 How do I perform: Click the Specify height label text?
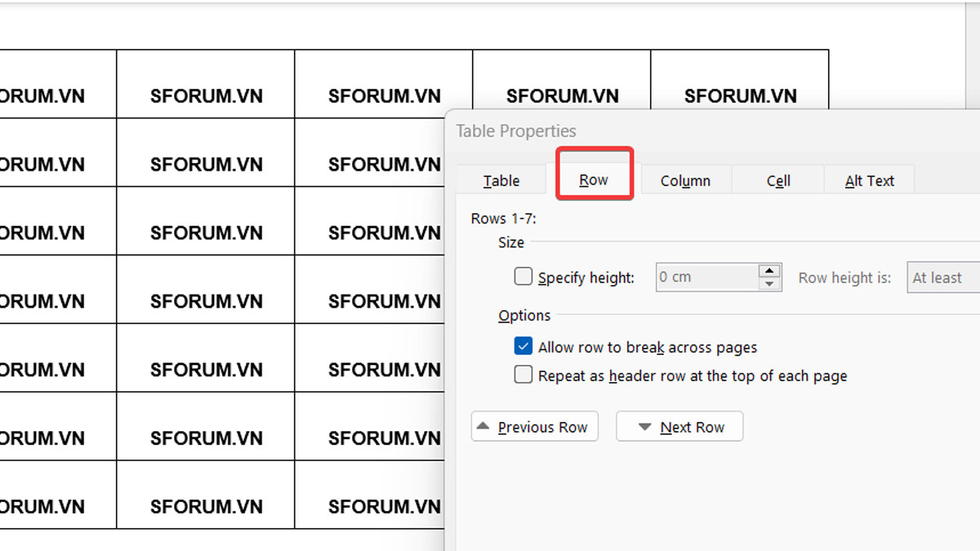586,278
